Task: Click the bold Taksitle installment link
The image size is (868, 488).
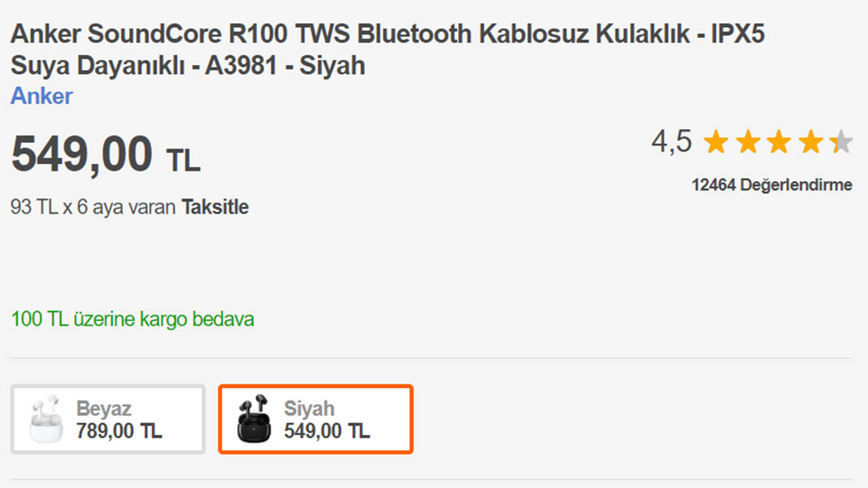Action: pos(214,207)
